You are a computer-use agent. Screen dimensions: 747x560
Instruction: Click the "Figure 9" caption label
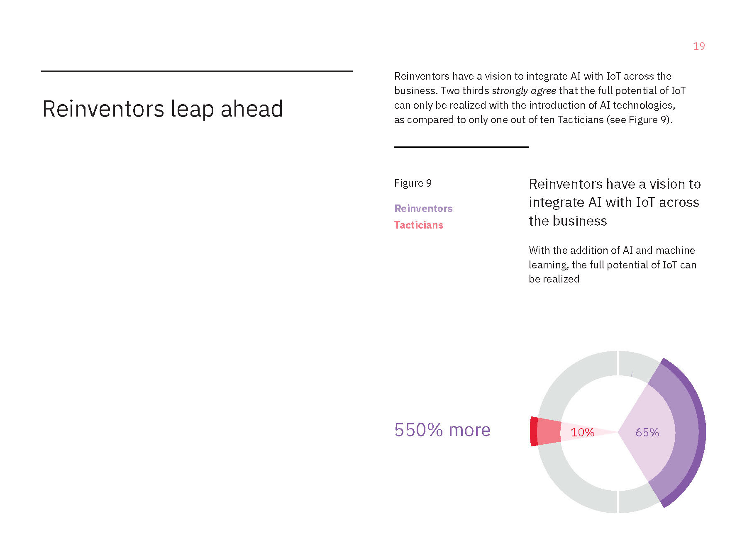(413, 183)
